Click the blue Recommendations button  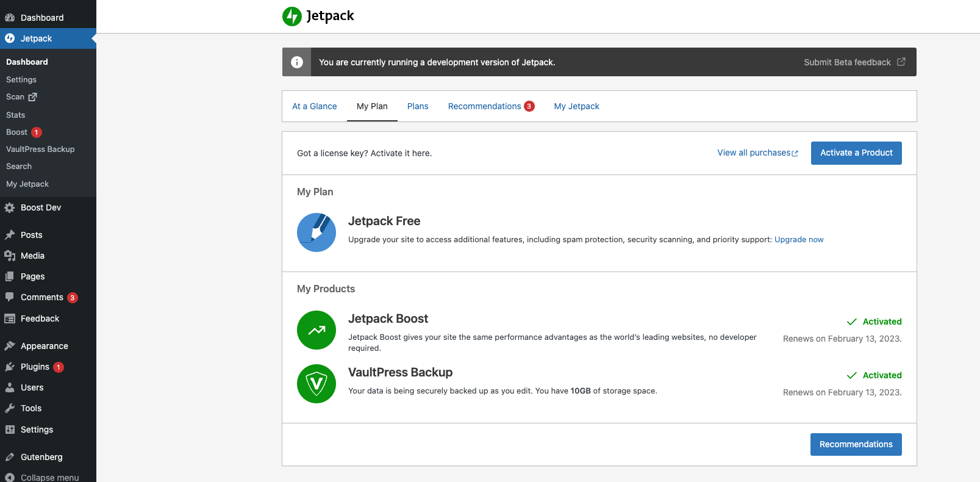click(x=856, y=444)
